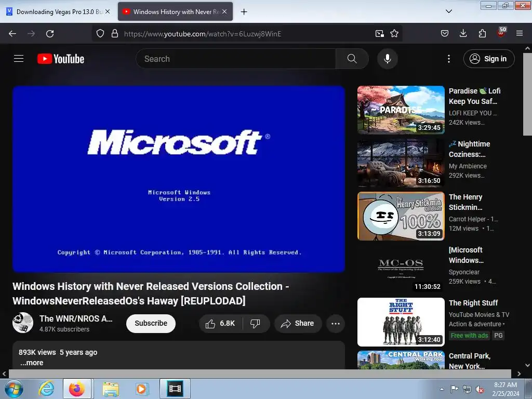Click the horizontal scrollbar at page bottom
Screen dimensions: 532x399
pyautogui.click(x=260, y=374)
